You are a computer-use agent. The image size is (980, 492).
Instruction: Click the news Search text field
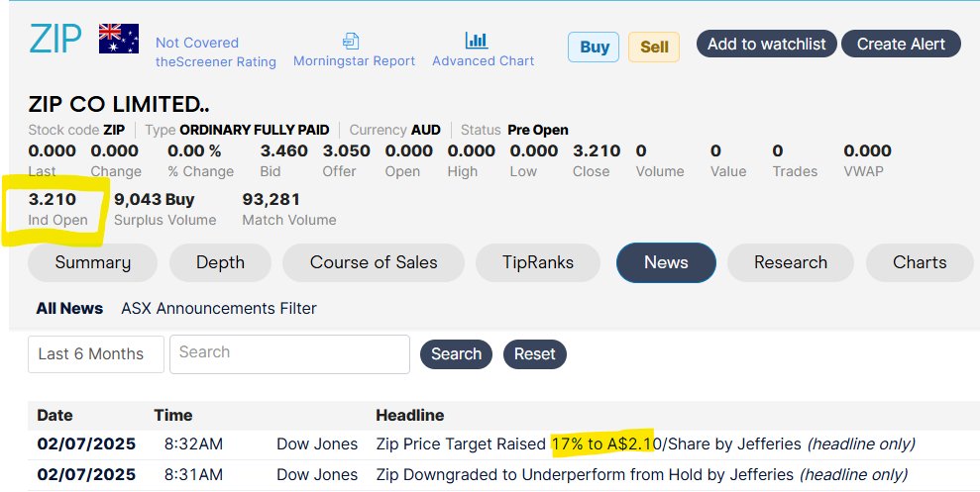289,354
